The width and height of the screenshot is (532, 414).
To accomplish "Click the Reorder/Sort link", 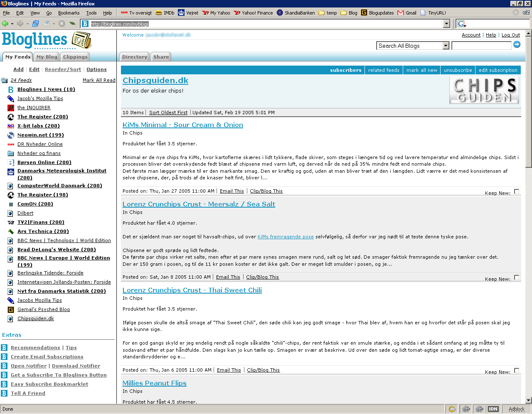I will 63,69.
